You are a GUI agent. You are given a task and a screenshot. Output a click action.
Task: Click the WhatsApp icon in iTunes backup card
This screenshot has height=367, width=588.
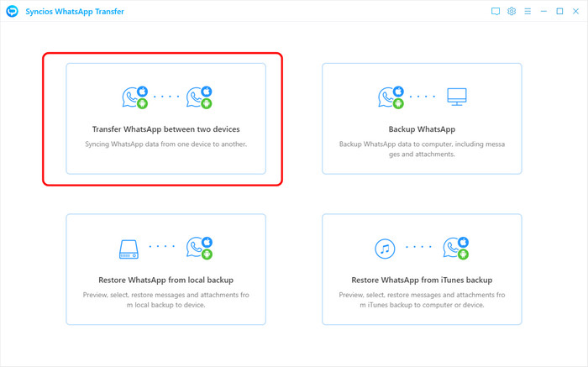tap(455, 248)
